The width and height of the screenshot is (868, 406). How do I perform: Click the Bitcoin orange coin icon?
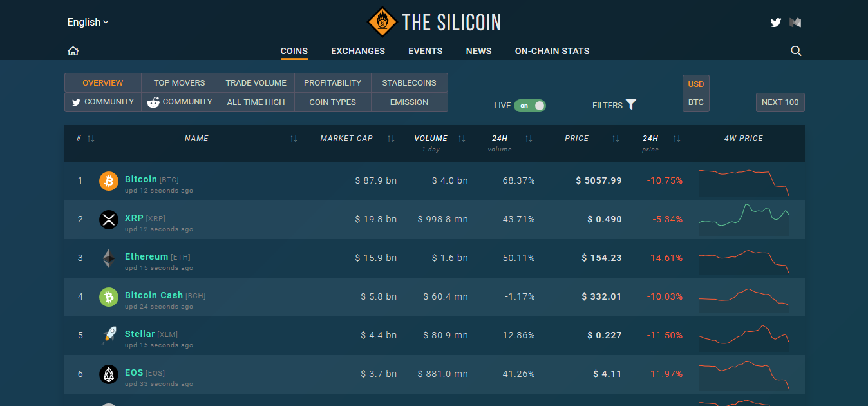coord(109,181)
